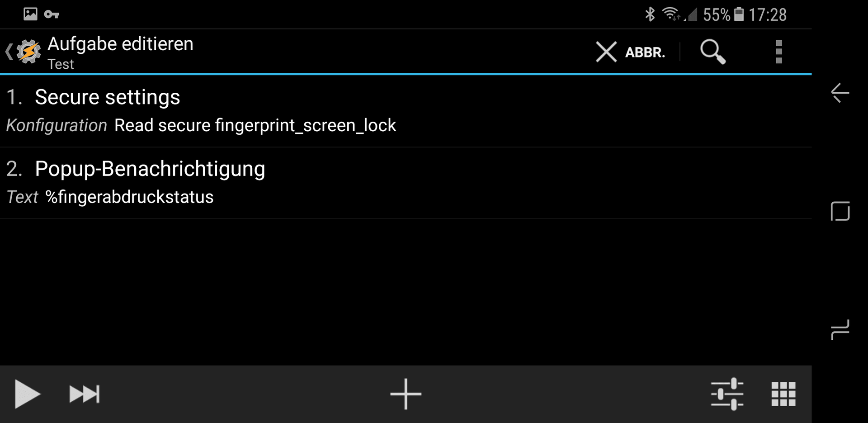This screenshot has width=868, height=423.
Task: Run the task with play button
Action: (27, 394)
